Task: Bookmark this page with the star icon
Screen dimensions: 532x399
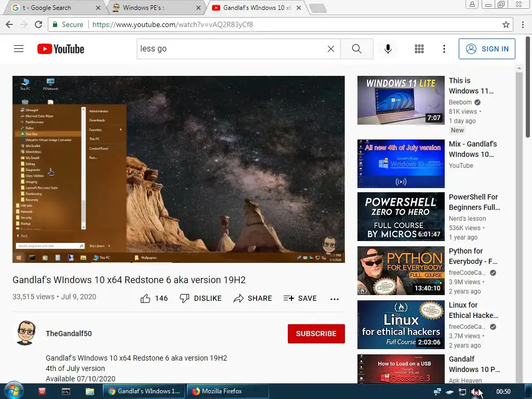Action: click(506, 24)
